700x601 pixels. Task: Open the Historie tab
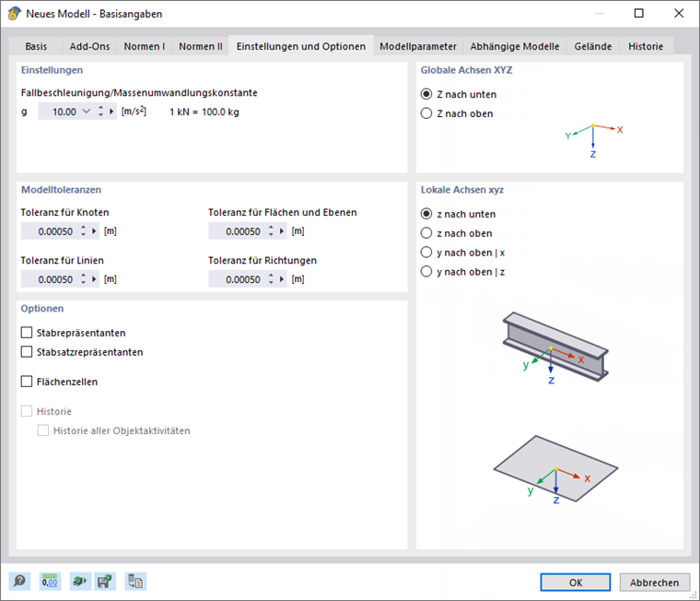tap(646, 46)
